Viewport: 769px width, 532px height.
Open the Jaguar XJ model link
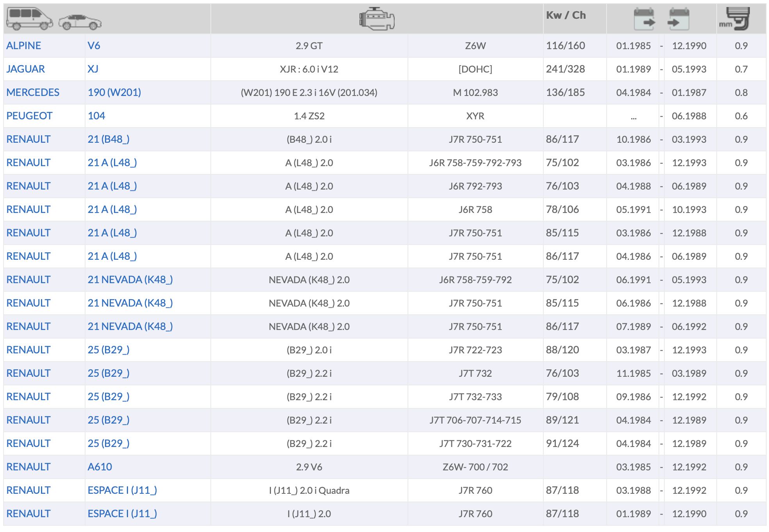click(x=93, y=69)
